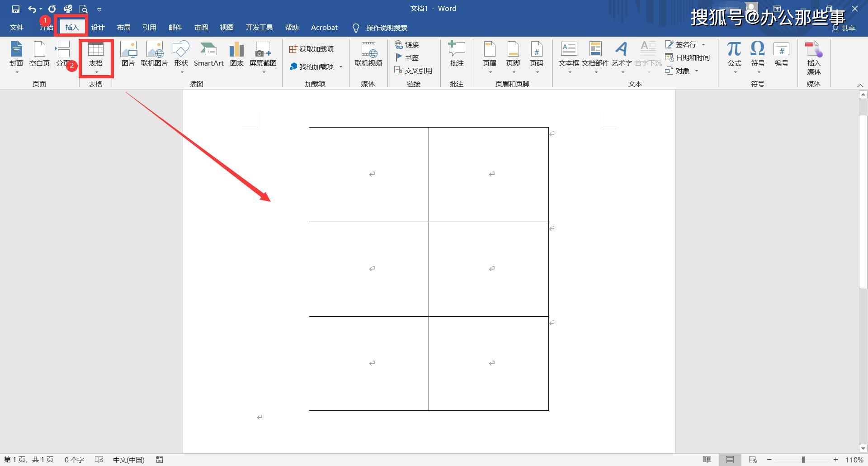Switch to the References (引用) tab

click(149, 28)
